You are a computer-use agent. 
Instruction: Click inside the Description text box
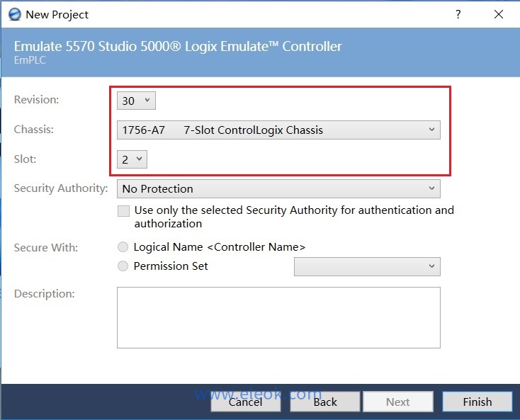coord(278,317)
